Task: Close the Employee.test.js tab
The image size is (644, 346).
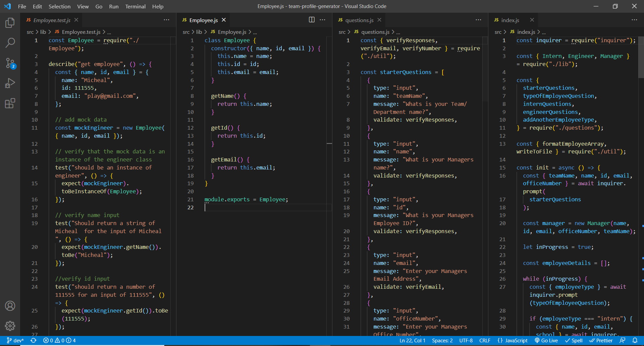Action: pyautogui.click(x=76, y=20)
